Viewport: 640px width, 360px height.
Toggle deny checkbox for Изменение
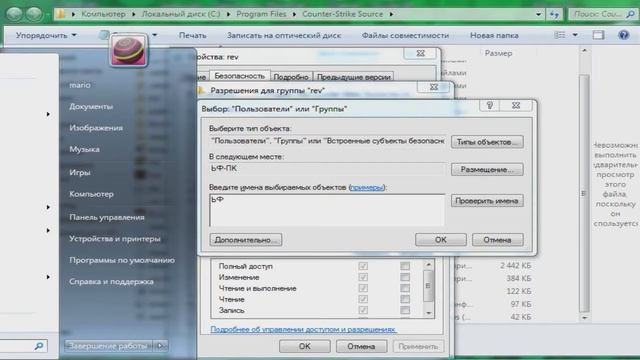(405, 277)
